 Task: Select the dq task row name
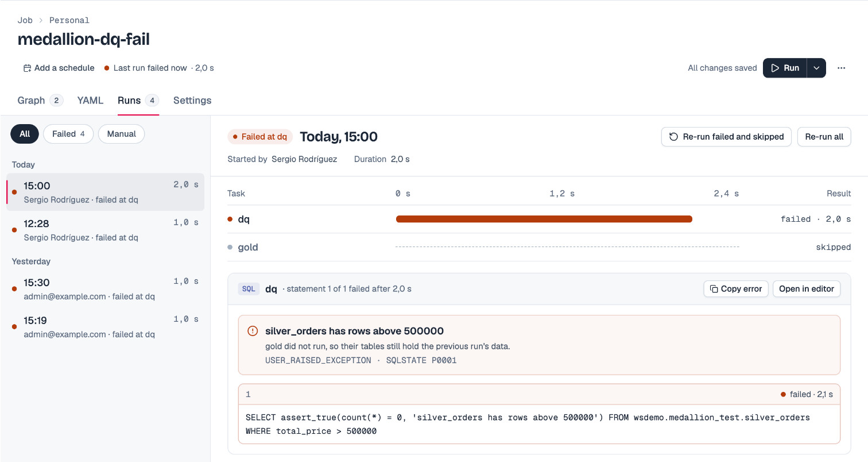(244, 219)
